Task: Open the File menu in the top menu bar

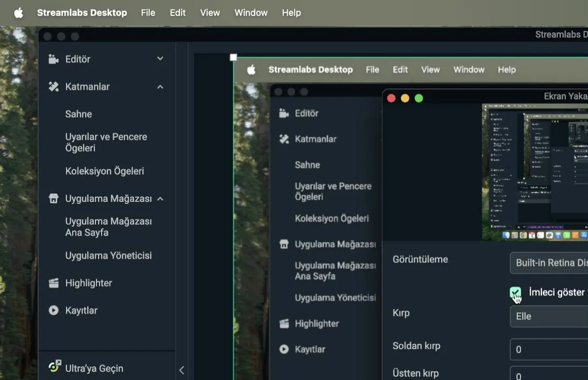Action: (x=148, y=13)
